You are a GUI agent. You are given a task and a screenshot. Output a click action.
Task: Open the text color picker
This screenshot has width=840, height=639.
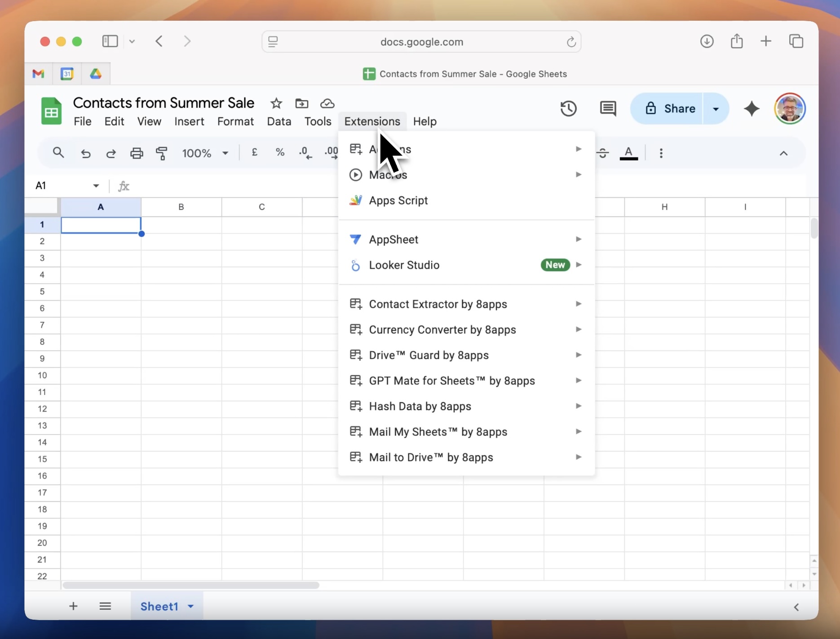coord(628,153)
